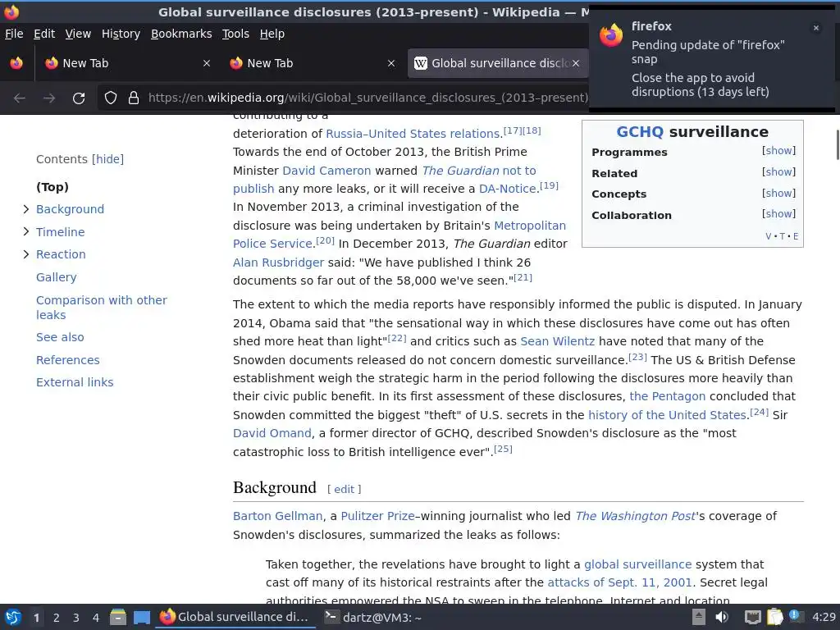Open the network monitor tray icon
This screenshot has height=630, width=840.
753,617
